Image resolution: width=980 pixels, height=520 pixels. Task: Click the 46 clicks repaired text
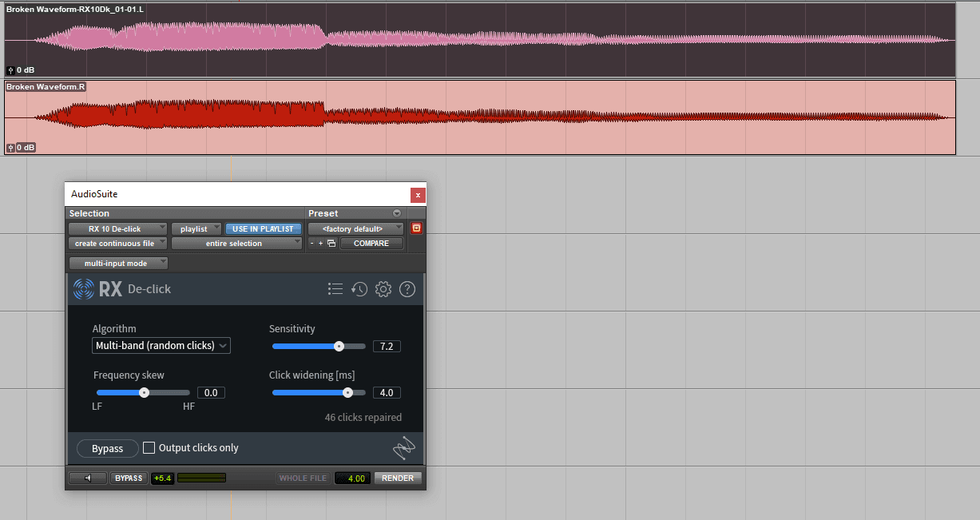coord(363,417)
